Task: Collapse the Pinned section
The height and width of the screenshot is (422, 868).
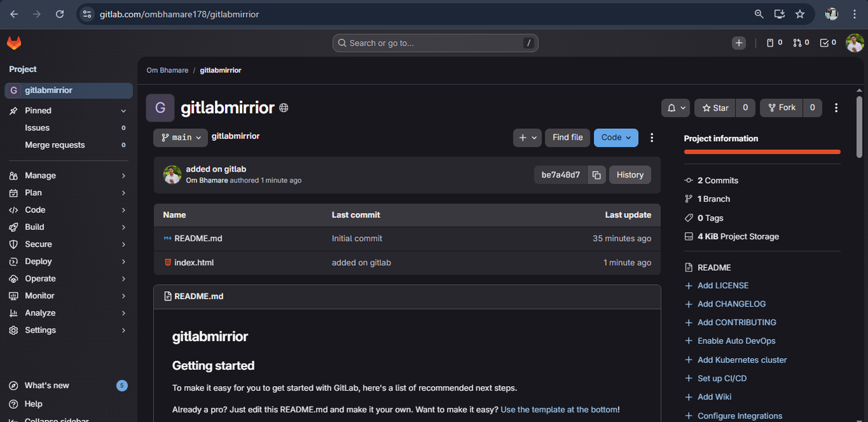Action: pyautogui.click(x=68, y=111)
